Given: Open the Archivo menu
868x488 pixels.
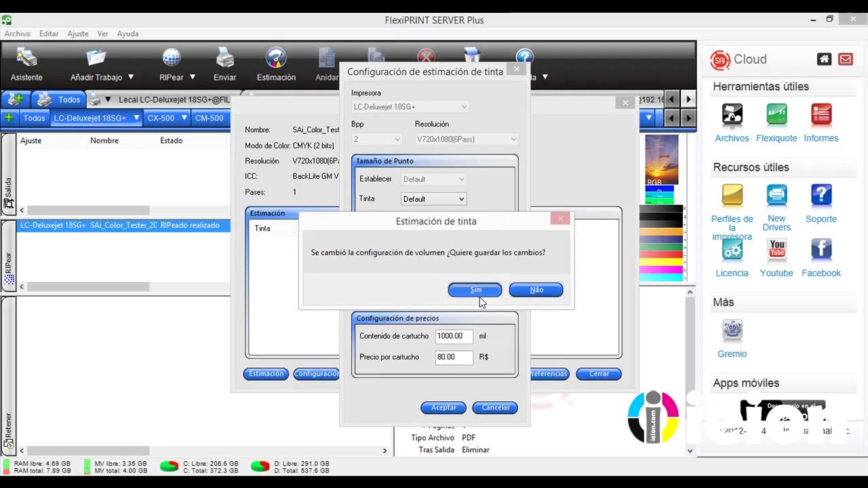Looking at the screenshot, I should [18, 33].
